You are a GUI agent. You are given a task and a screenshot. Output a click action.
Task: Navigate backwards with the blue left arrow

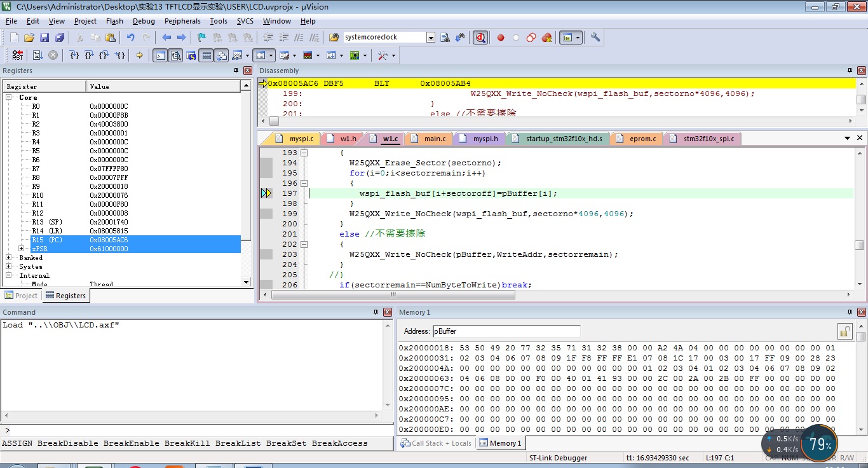[166, 38]
